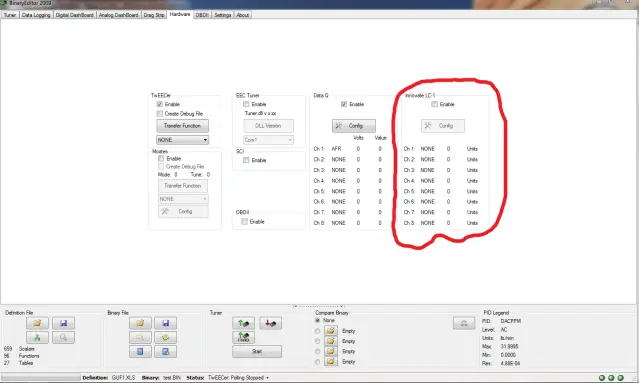The width and height of the screenshot is (639, 383).
Task: Open the Analog Dashboard tab
Action: (x=119, y=15)
